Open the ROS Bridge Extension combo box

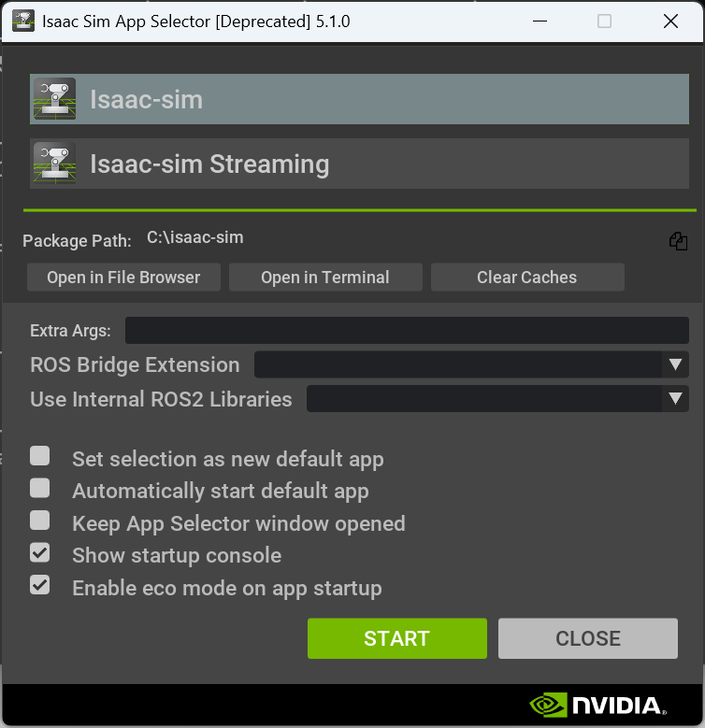[471, 364]
